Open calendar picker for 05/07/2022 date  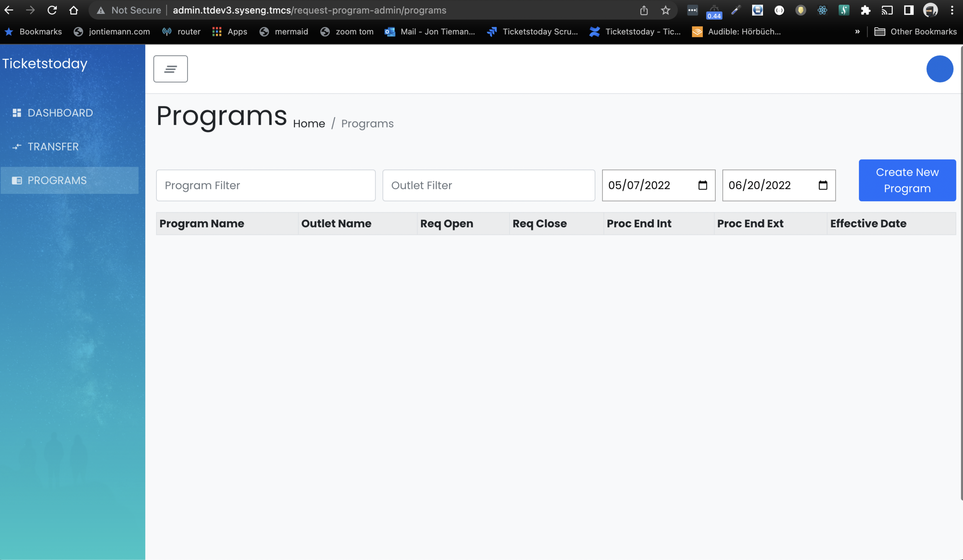pyautogui.click(x=702, y=185)
